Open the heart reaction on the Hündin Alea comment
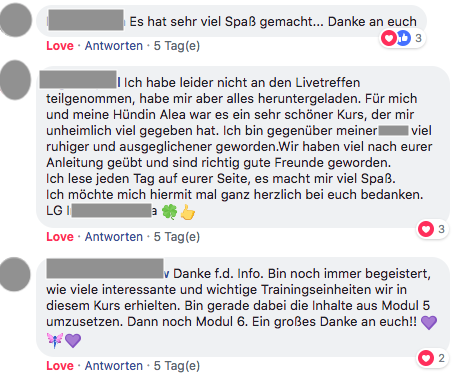 click(426, 229)
